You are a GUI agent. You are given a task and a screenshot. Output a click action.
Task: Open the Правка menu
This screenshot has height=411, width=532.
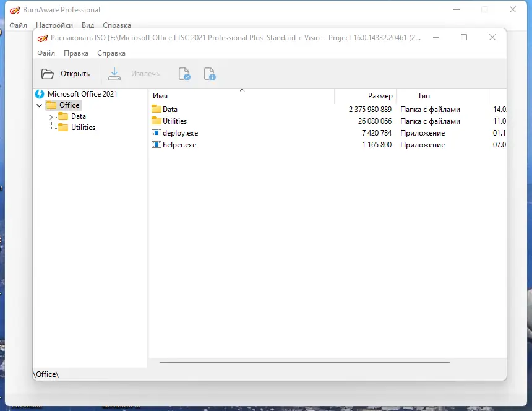pos(76,53)
